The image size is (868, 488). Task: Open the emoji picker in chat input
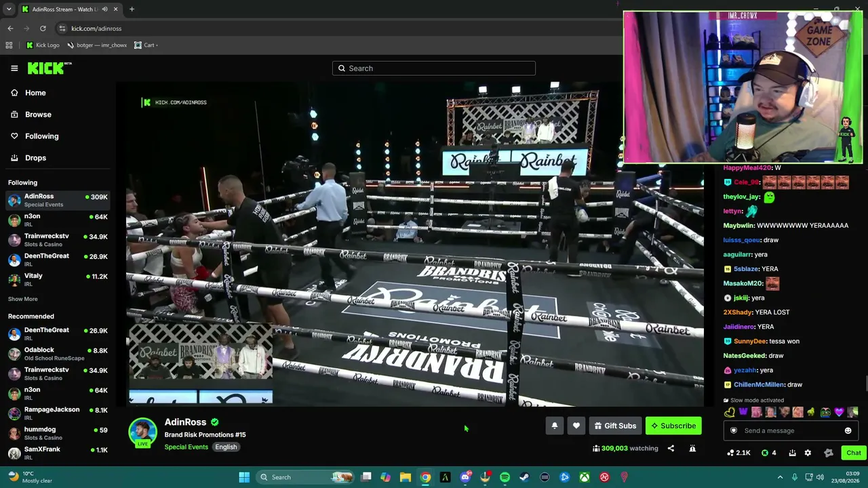848,430
